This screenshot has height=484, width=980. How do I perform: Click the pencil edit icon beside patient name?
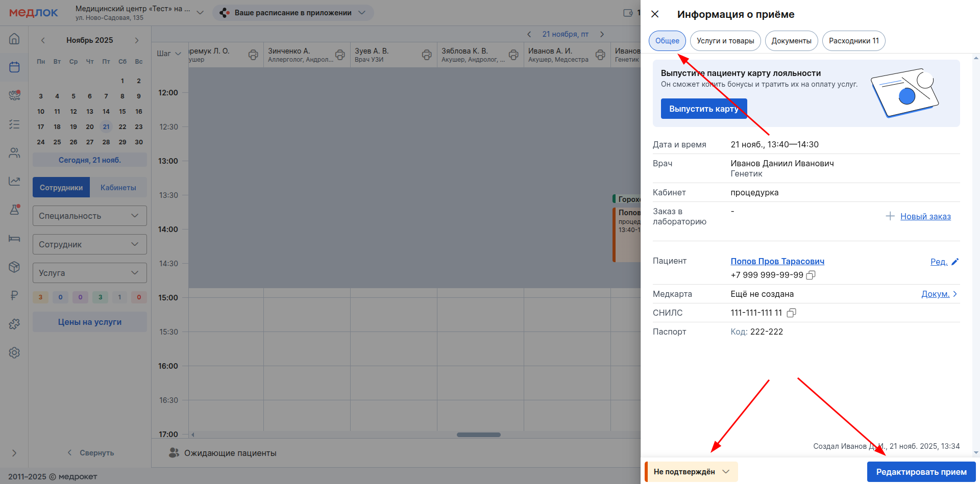coord(955,262)
